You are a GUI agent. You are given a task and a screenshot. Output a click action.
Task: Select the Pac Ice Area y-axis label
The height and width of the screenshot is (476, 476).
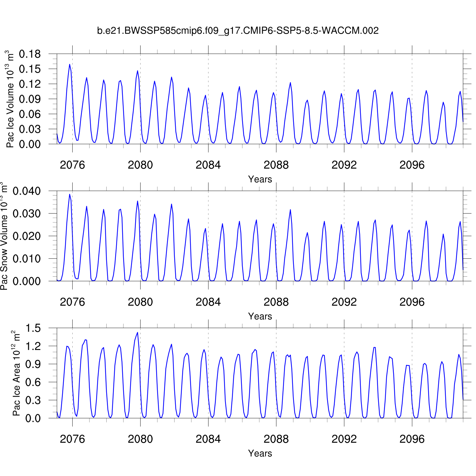[16, 373]
